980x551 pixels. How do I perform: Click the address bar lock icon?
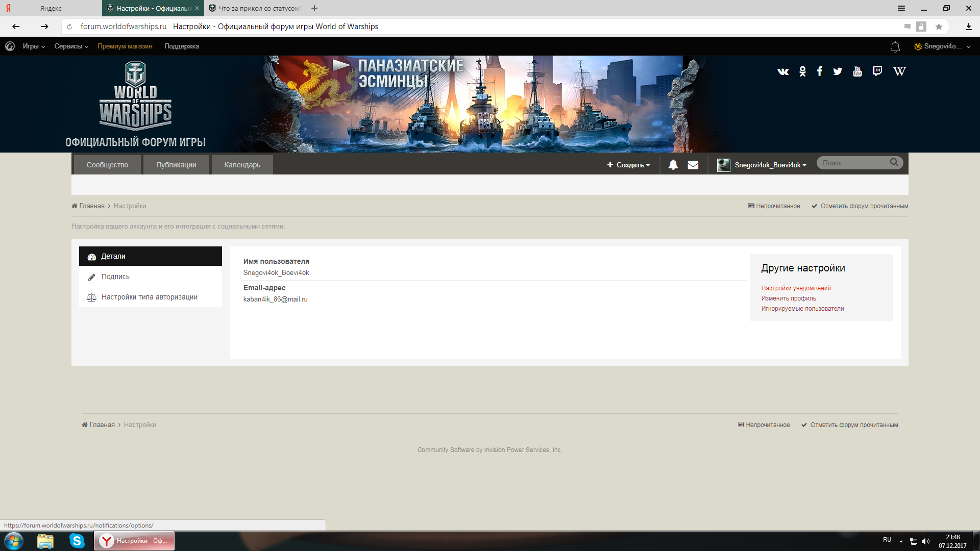921,27
